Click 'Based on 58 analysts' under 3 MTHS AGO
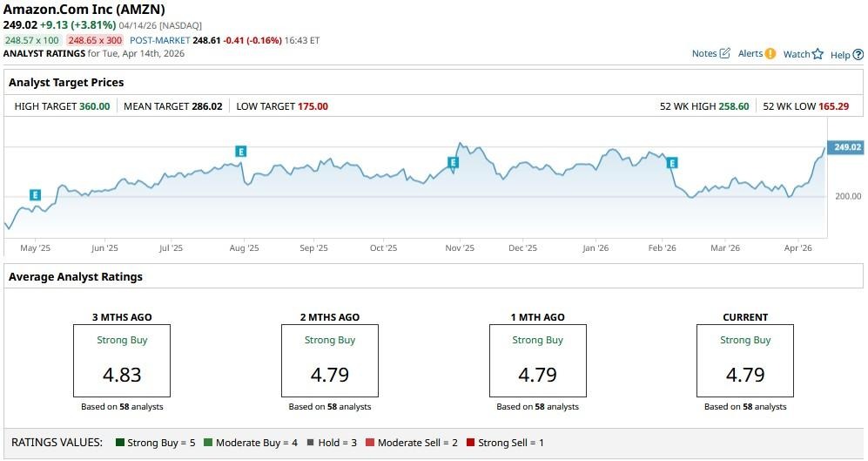The height and width of the screenshot is (461, 868). pyautogui.click(x=123, y=407)
